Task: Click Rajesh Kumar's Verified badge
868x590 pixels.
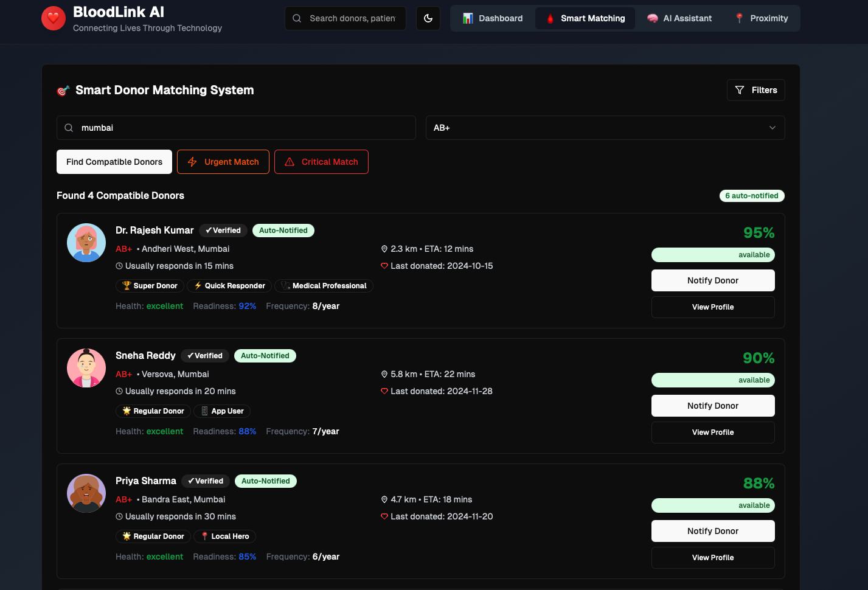Action: click(x=223, y=231)
